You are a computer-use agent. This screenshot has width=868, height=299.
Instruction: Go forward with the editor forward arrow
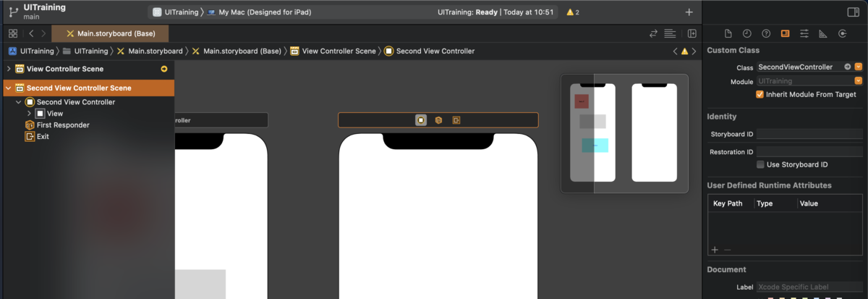click(43, 33)
